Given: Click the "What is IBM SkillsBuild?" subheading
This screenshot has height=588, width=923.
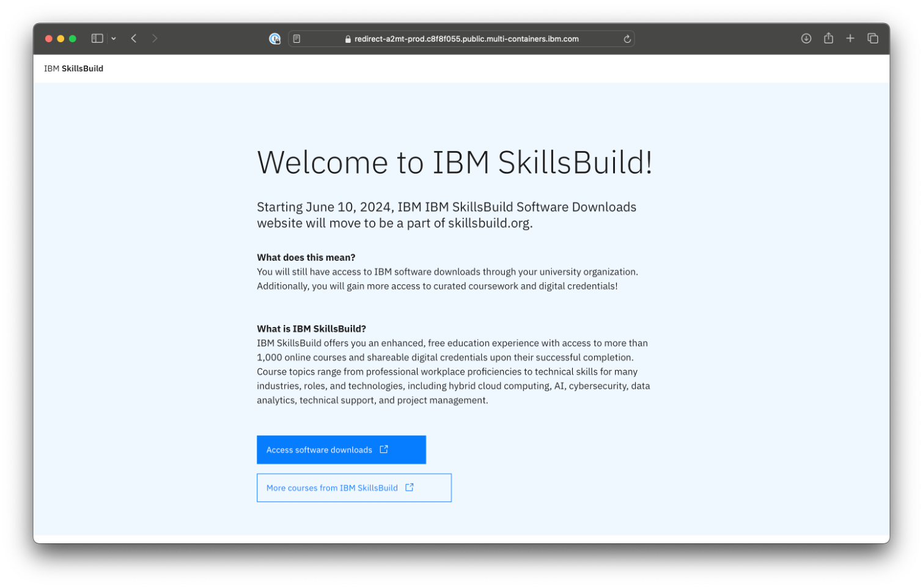Looking at the screenshot, I should [312, 329].
